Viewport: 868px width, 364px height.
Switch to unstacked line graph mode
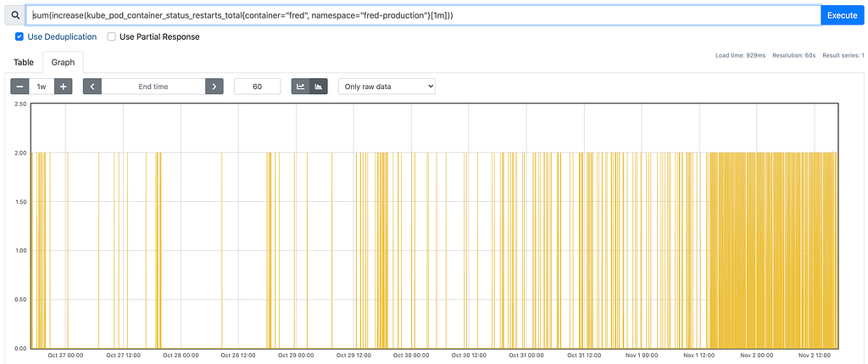(x=300, y=87)
